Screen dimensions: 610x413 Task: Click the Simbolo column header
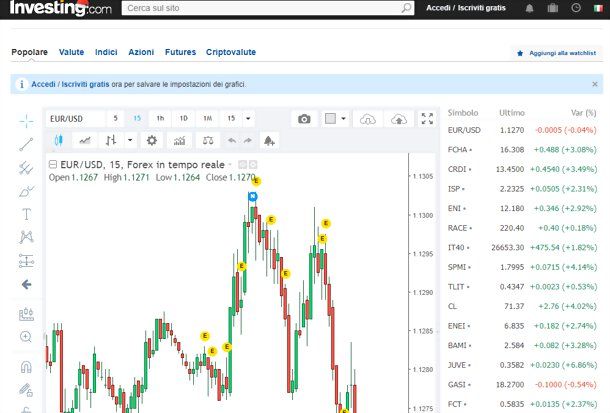pos(463,113)
